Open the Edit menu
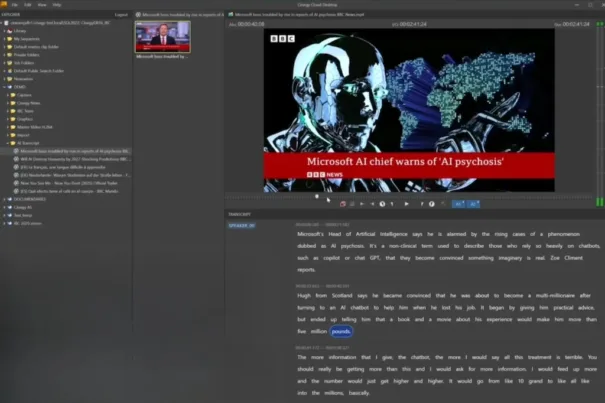Image resolution: width=605 pixels, height=403 pixels. (28, 5)
